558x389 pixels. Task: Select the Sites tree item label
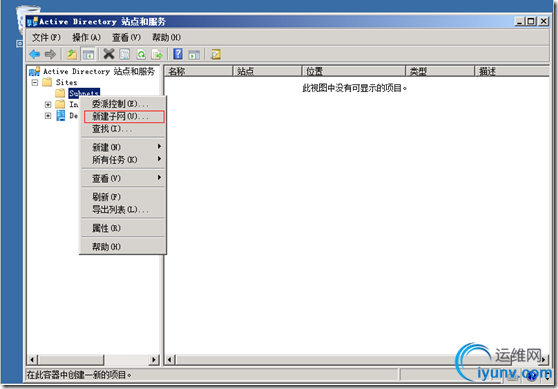[x=66, y=82]
